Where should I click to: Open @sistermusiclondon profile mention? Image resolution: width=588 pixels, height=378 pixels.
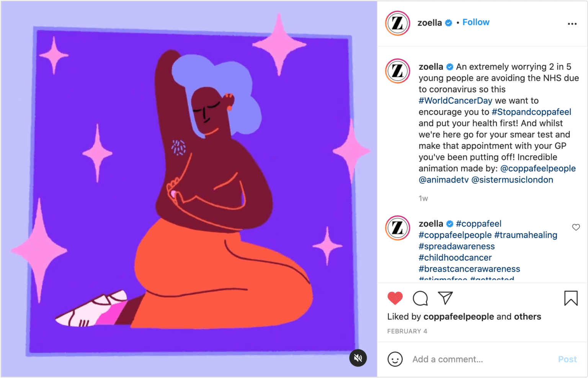click(512, 180)
